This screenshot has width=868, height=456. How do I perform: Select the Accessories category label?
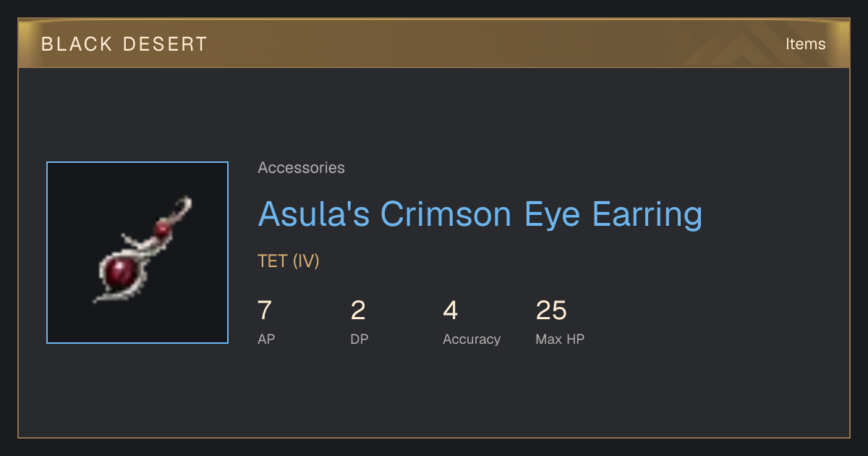[x=301, y=168]
